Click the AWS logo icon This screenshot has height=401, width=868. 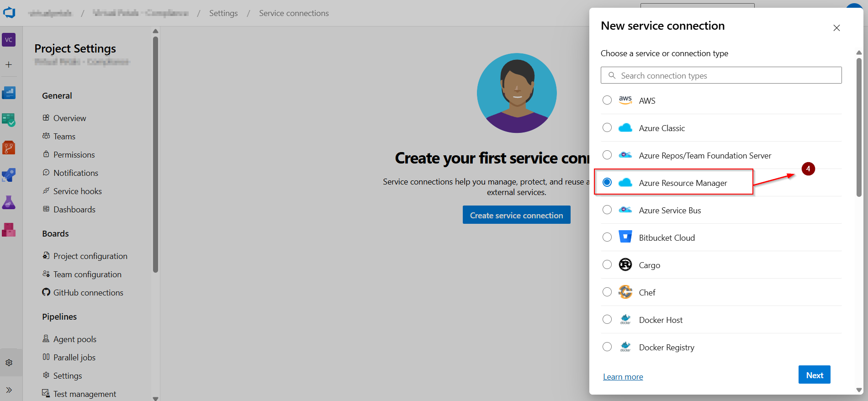coord(625,100)
